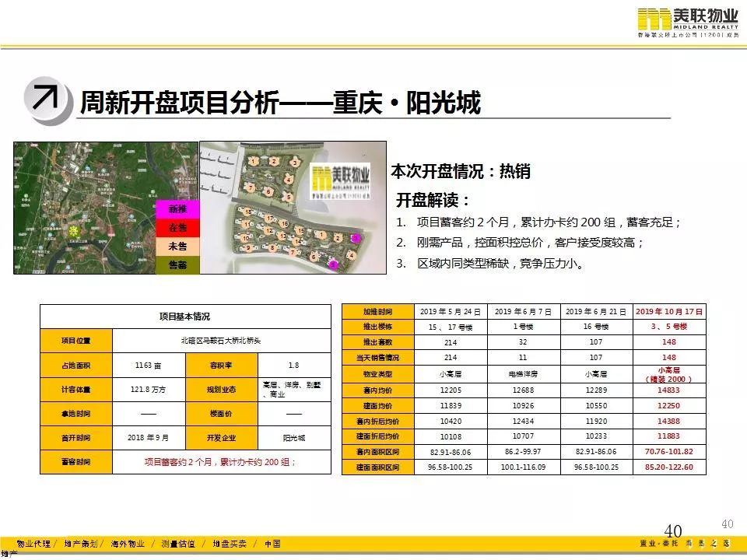Screen dimensions: 747x560
Task: Click the 2019年6月21日 column header
Action: [597, 312]
